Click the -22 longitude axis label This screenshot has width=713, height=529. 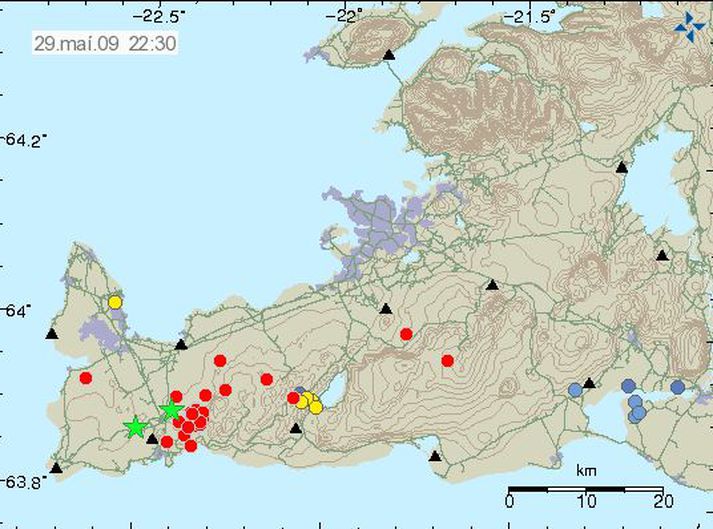[347, 16]
